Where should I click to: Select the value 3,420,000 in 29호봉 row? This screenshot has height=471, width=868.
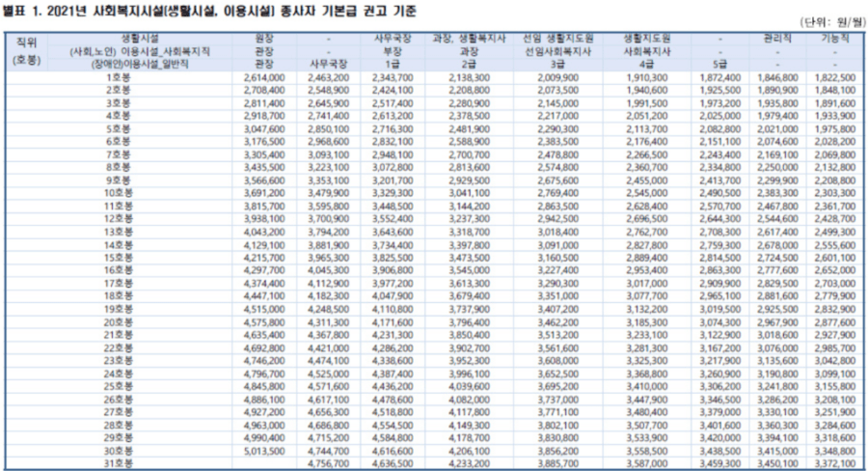720,438
